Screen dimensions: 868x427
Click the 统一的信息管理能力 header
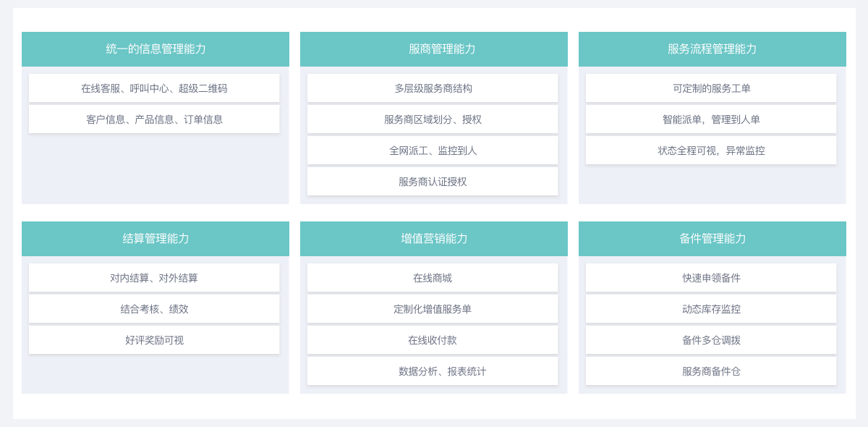click(x=156, y=49)
